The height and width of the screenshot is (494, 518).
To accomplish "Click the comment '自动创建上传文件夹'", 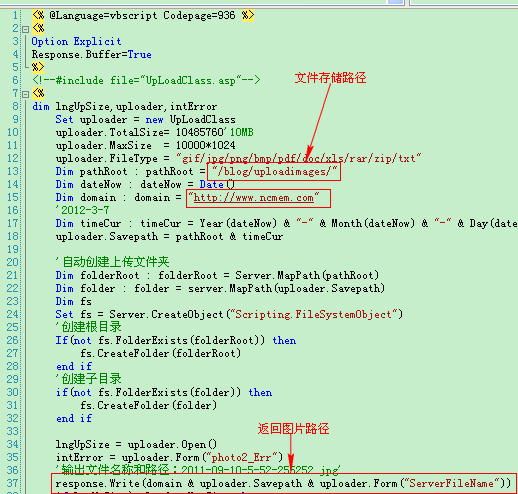I will 113,262.
